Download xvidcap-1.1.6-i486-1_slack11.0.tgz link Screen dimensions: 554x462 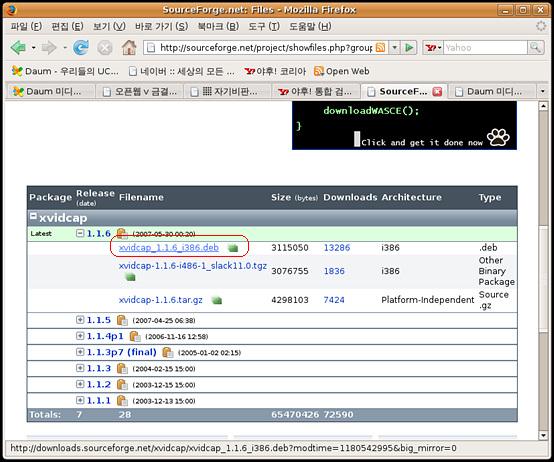point(193,266)
